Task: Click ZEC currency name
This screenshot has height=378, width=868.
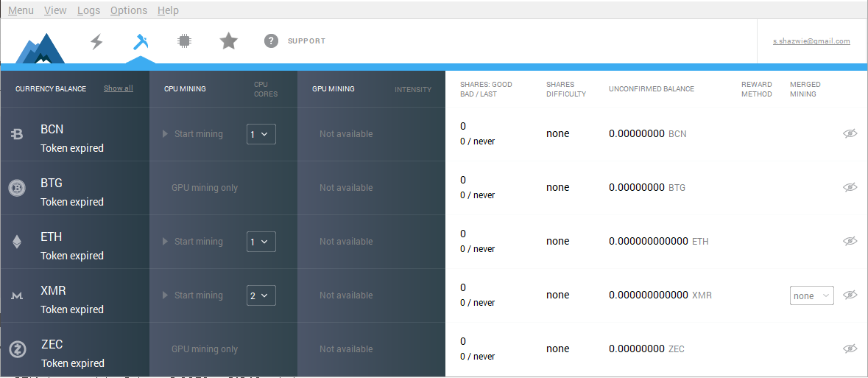Action: tap(52, 344)
